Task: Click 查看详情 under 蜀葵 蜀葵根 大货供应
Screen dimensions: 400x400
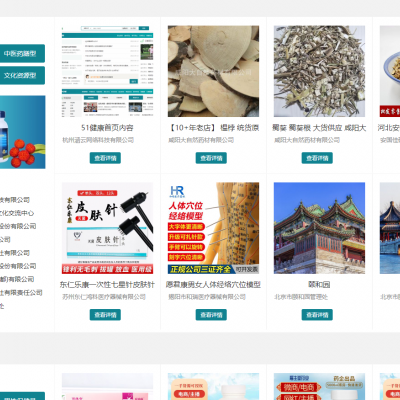Action: [x=317, y=158]
